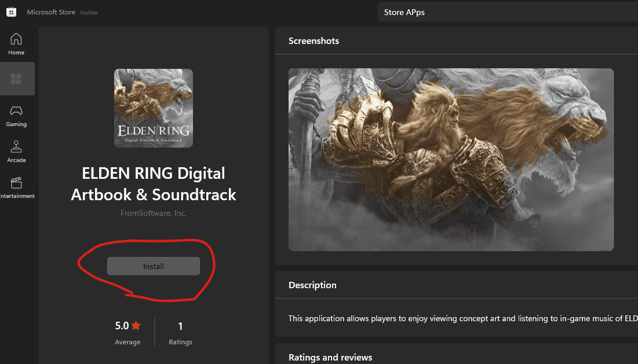Screen dimensions: 638x364
Task: Click the Microsoft Store title text
Action: coord(51,12)
